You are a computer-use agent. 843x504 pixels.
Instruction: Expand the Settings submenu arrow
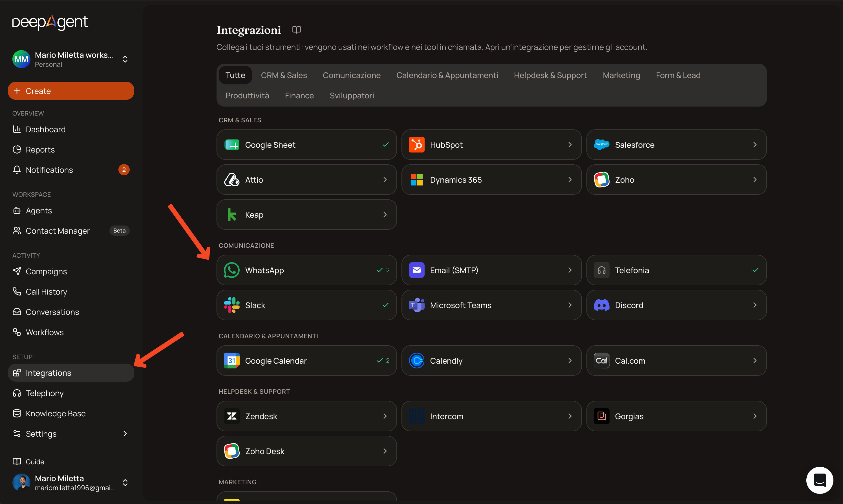[125, 433]
